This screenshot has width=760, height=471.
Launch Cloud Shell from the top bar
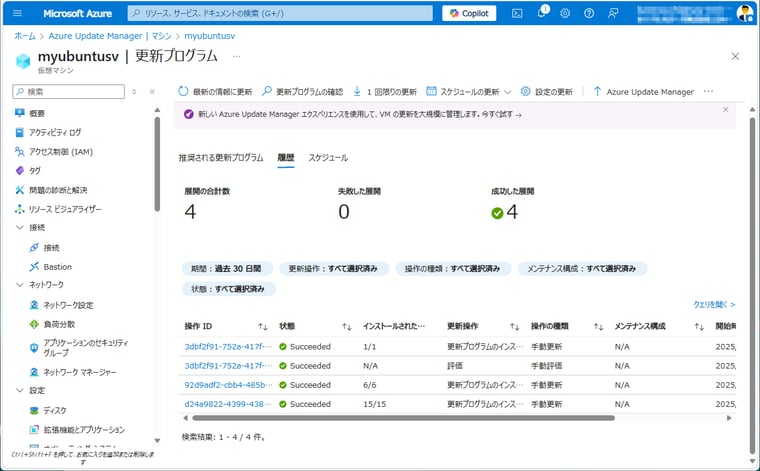pos(517,13)
